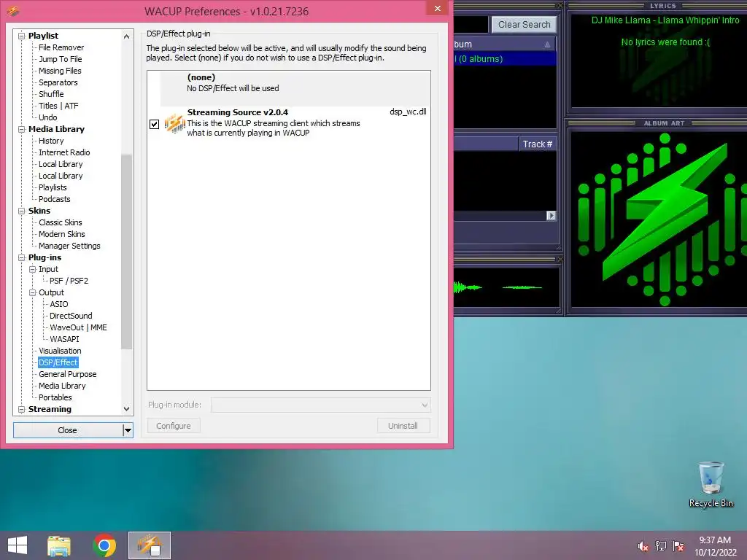The height and width of the screenshot is (560, 747).
Task: Open the Modern Skins page
Action: [61, 234]
